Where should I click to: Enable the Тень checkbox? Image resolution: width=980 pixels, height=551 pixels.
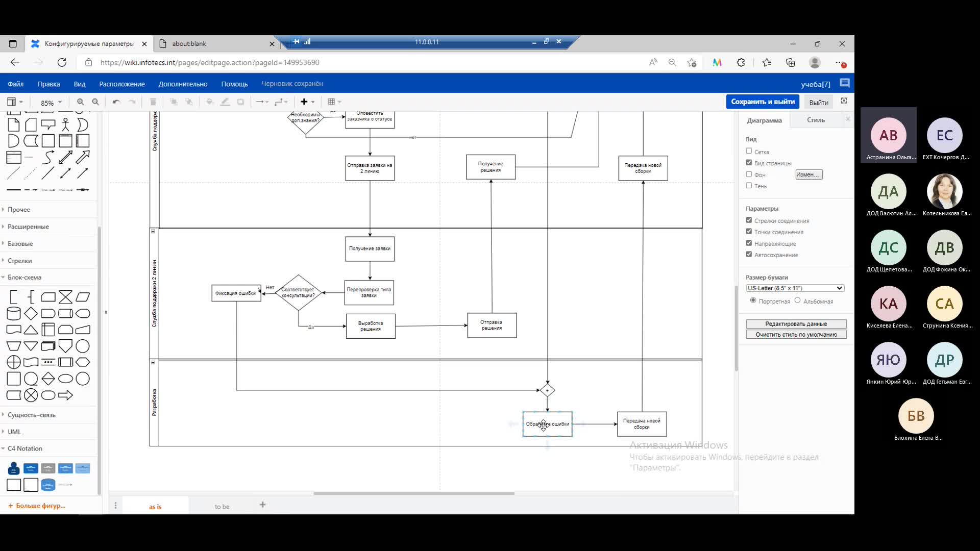[749, 186]
